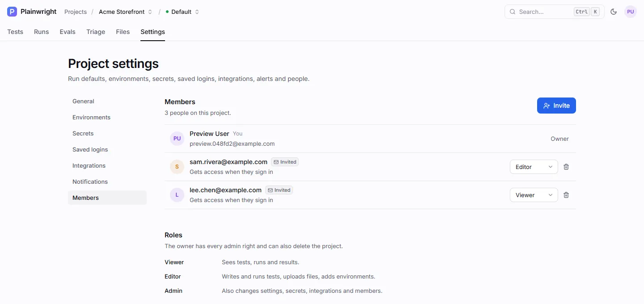Click the search magnifier icon

point(513,12)
